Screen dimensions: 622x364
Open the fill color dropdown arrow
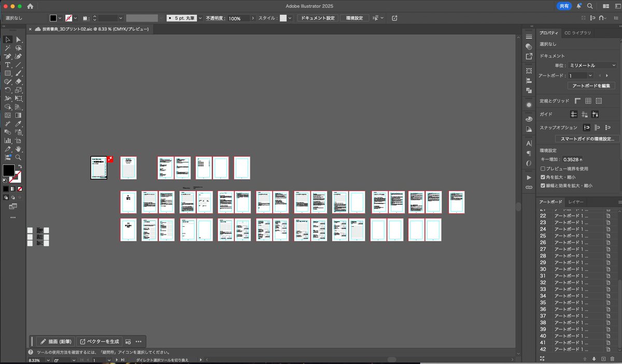[x=60, y=18]
